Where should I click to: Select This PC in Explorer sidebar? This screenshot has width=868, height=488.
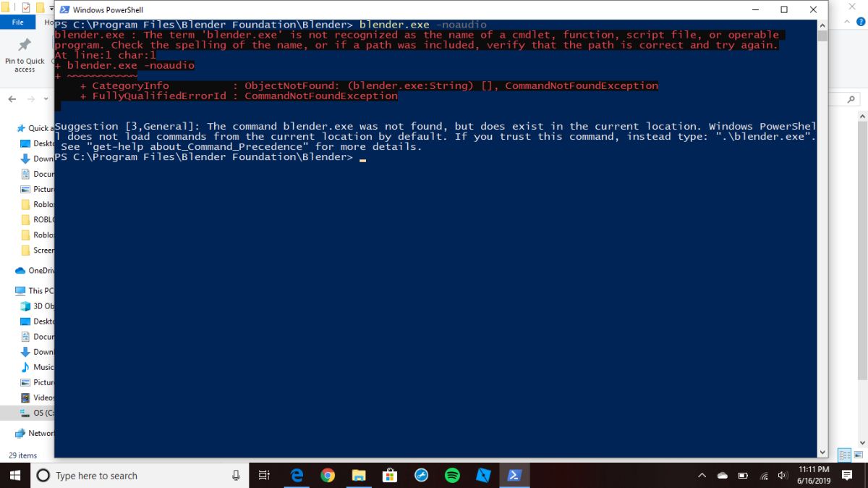pos(35,290)
